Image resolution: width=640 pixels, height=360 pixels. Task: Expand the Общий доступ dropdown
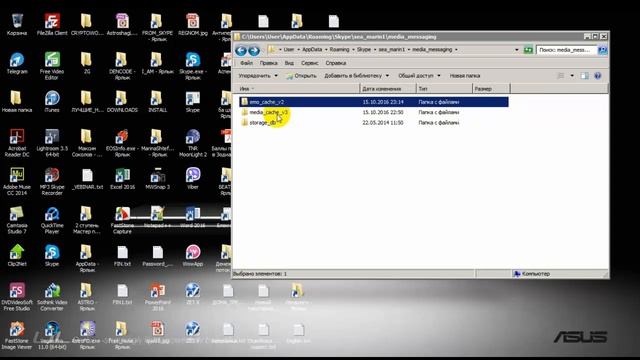[419, 76]
